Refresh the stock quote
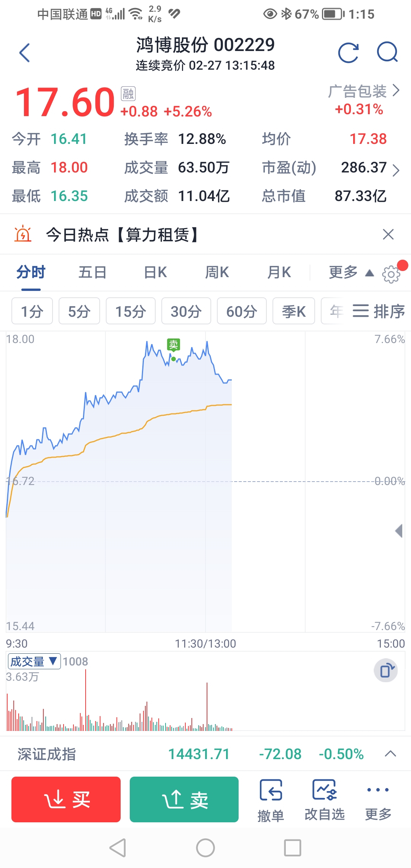The image size is (411, 868). pyautogui.click(x=348, y=53)
